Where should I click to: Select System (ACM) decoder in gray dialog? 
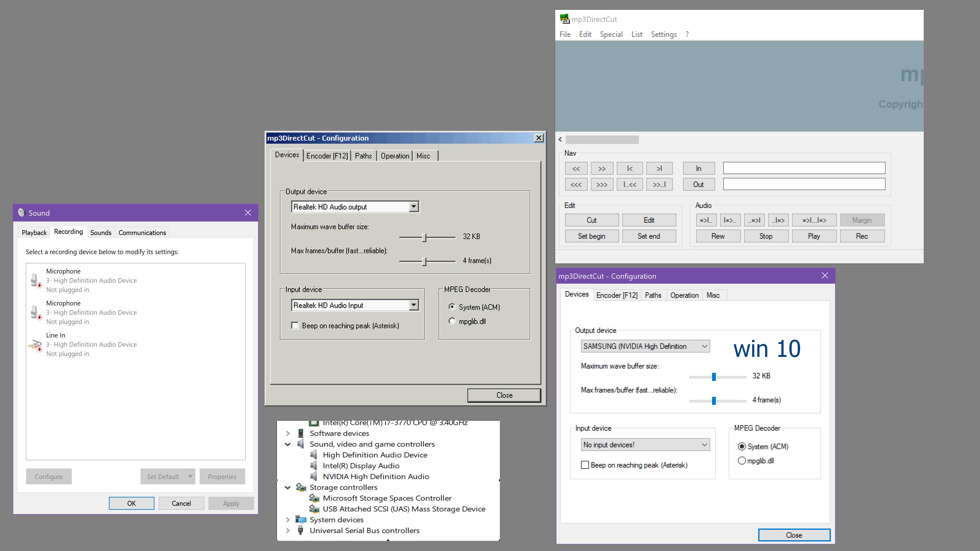pyautogui.click(x=452, y=307)
